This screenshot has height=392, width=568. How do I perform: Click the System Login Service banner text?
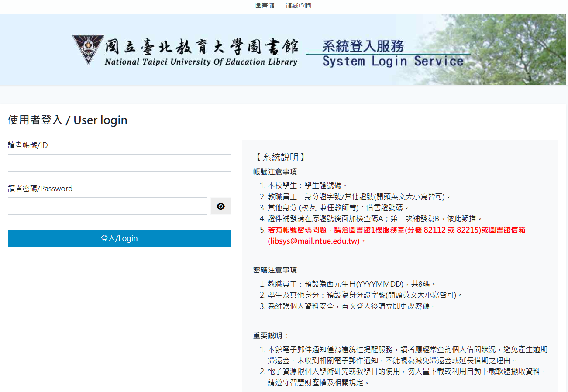393,61
